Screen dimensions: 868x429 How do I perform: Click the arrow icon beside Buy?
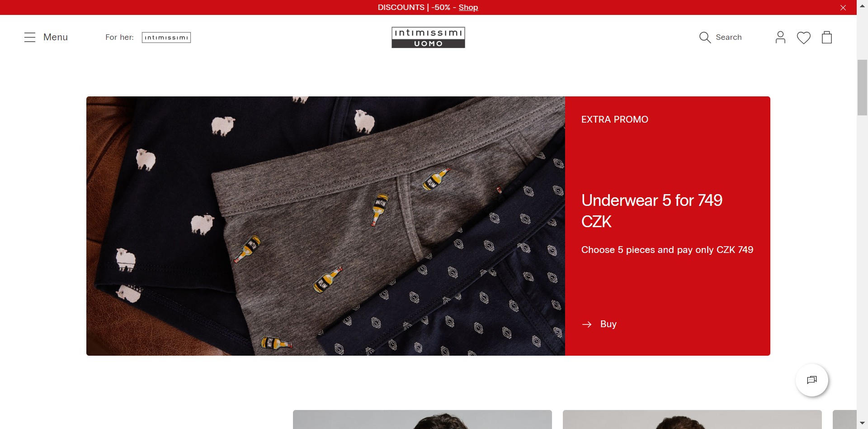point(587,324)
